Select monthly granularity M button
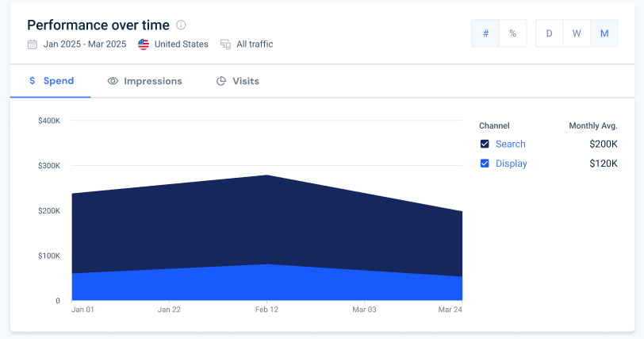 click(x=604, y=33)
